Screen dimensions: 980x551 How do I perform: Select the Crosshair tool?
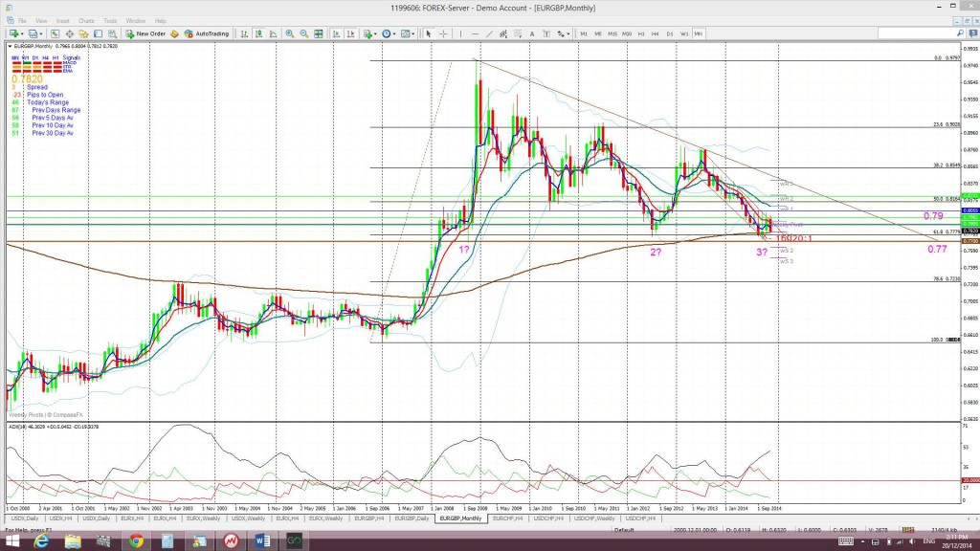pyautogui.click(x=443, y=33)
